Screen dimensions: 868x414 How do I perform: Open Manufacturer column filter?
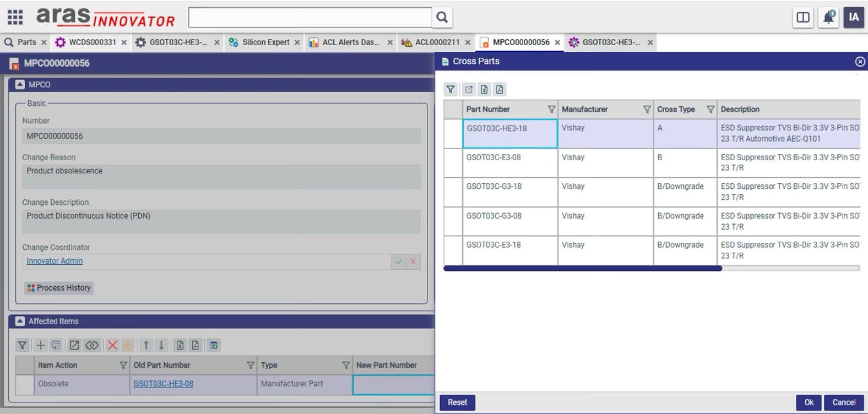pos(647,110)
